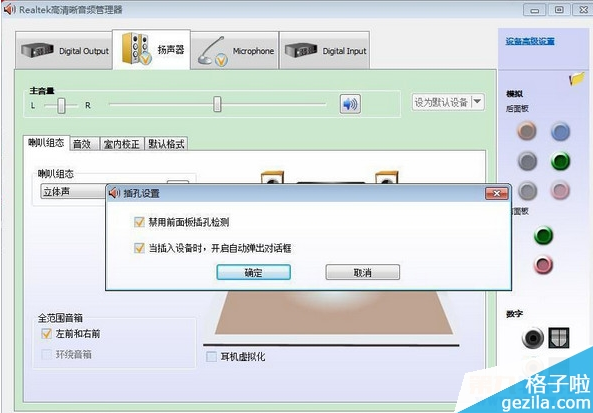
Task: Enable 耳机虚拟化 checkbox
Action: tap(211, 356)
